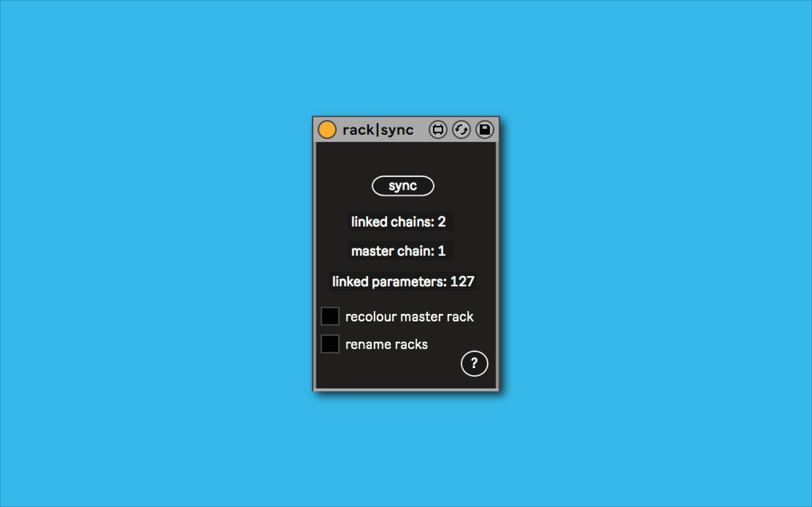Toggle the orange device activator circle
This screenshot has width=812, height=507.
tap(327, 130)
